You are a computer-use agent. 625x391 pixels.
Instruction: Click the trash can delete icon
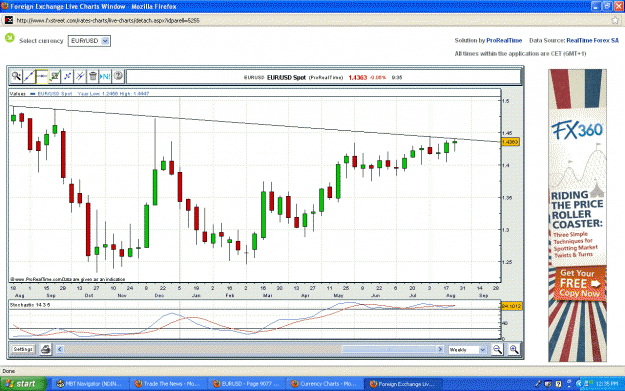(93, 76)
